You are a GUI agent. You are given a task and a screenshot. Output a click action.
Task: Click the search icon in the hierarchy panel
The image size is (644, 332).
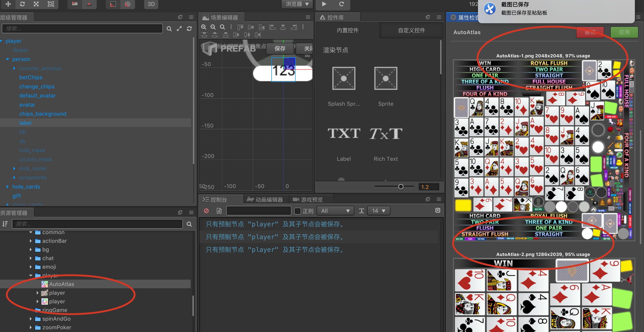click(x=169, y=29)
